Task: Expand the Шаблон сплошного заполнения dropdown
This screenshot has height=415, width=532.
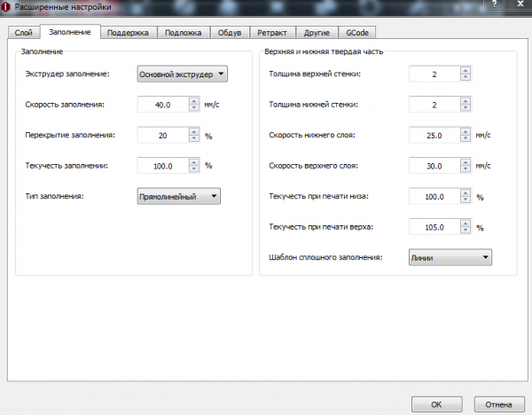Action: pos(450,257)
